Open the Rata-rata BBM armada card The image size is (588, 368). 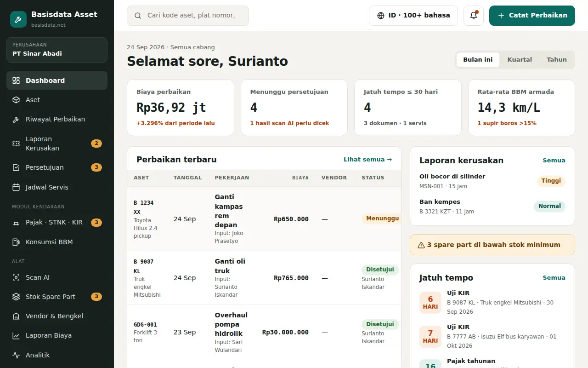(x=521, y=108)
